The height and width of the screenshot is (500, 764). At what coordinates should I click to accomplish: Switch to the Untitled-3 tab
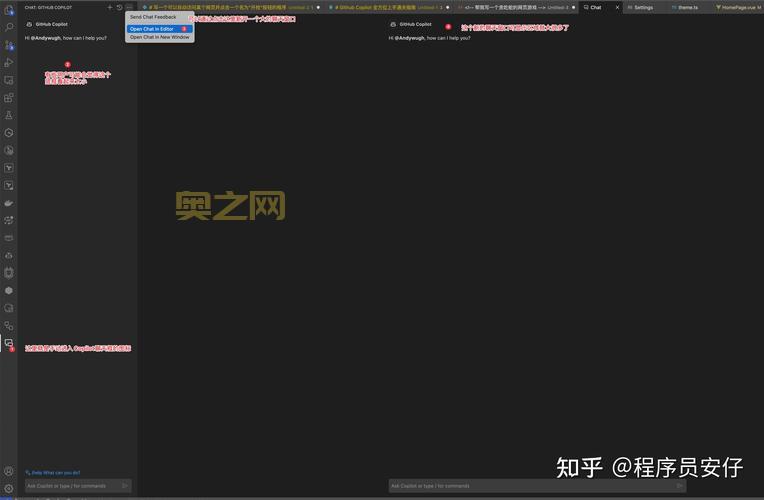pos(516,7)
